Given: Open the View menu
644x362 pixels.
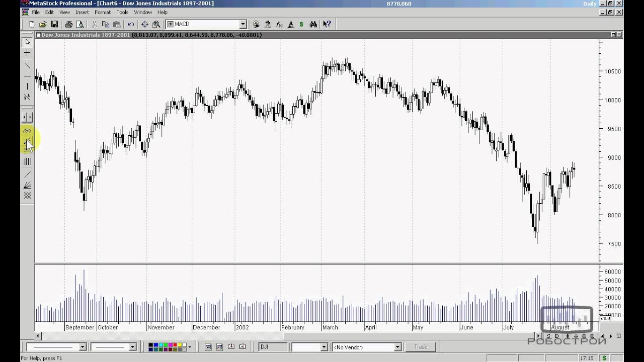Looking at the screenshot, I should (65, 12).
